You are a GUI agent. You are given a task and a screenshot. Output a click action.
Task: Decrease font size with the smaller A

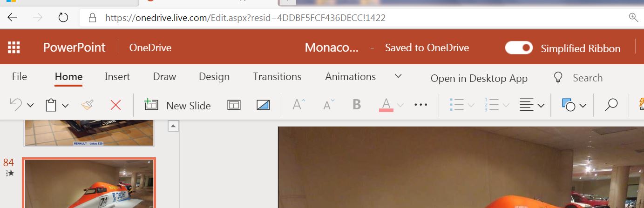(x=329, y=105)
